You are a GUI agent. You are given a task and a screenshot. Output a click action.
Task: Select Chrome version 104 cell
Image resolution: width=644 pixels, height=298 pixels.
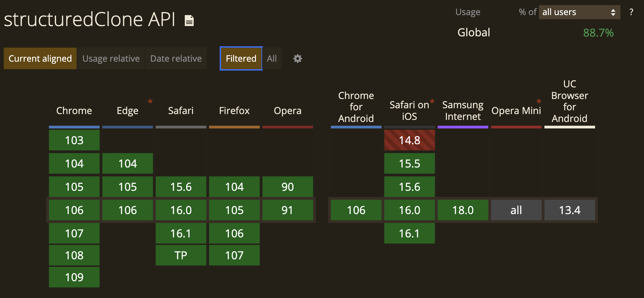[x=74, y=163]
